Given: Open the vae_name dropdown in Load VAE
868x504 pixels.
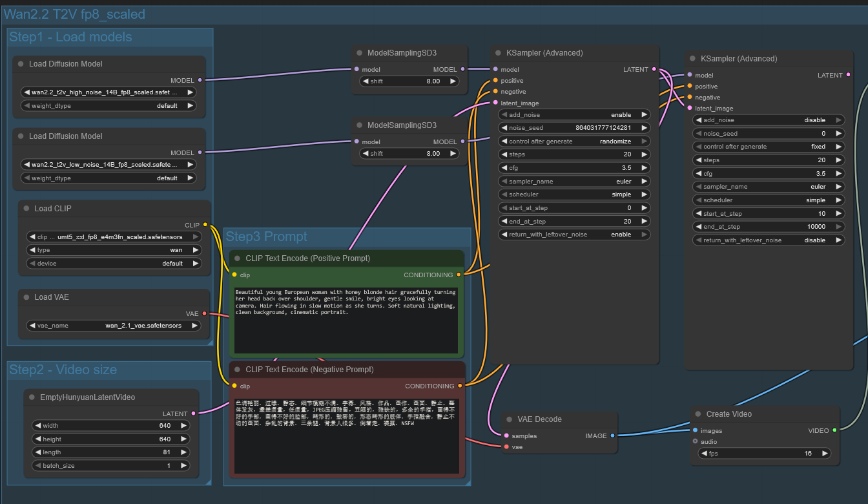Looking at the screenshot, I should coord(114,326).
